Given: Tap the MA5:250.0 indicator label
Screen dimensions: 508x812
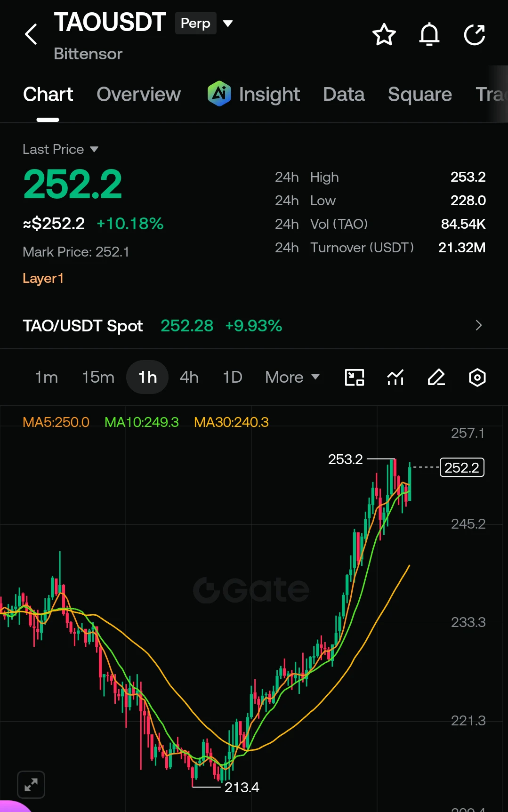Looking at the screenshot, I should [x=56, y=422].
